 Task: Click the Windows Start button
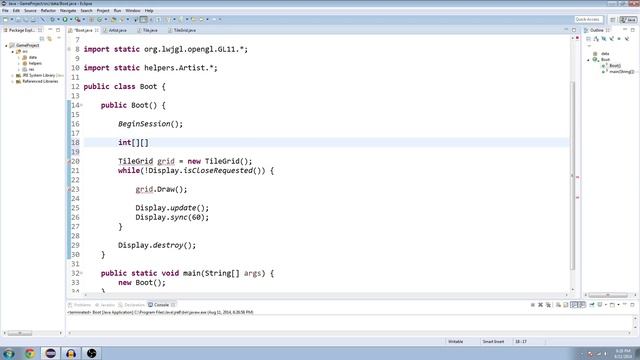9,353
